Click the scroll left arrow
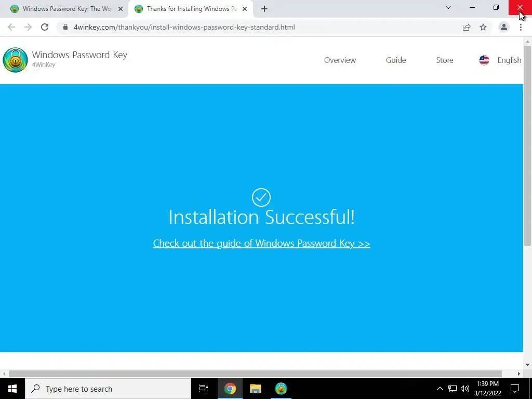 (x=4, y=374)
